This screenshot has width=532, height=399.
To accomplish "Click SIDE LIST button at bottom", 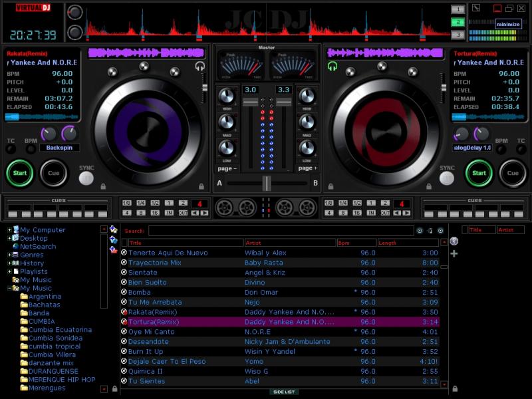I will click(x=284, y=392).
